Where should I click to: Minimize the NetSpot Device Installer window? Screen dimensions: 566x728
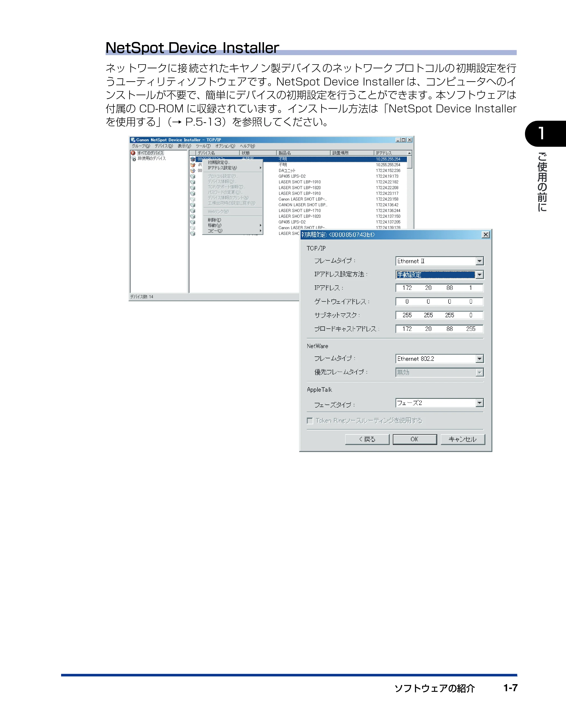(398, 140)
